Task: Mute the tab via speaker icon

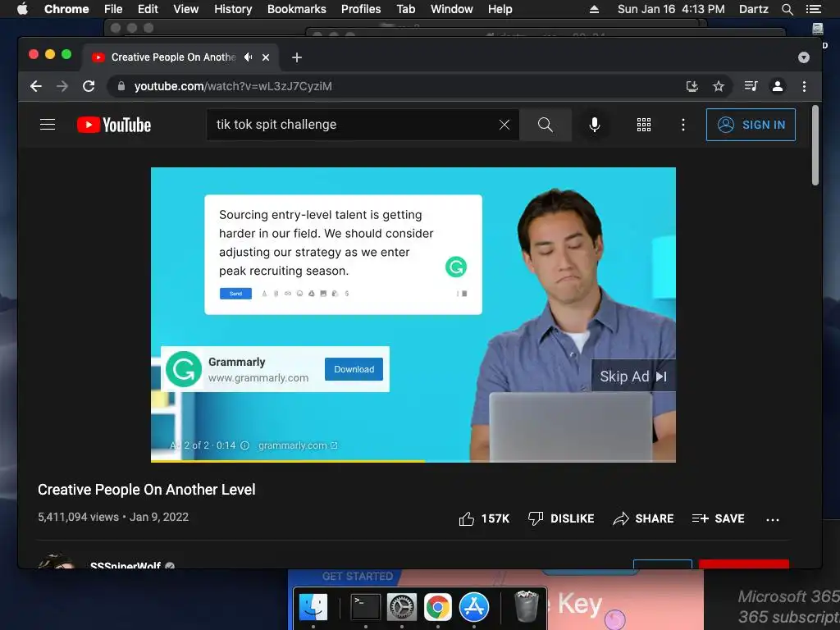Action: click(248, 57)
